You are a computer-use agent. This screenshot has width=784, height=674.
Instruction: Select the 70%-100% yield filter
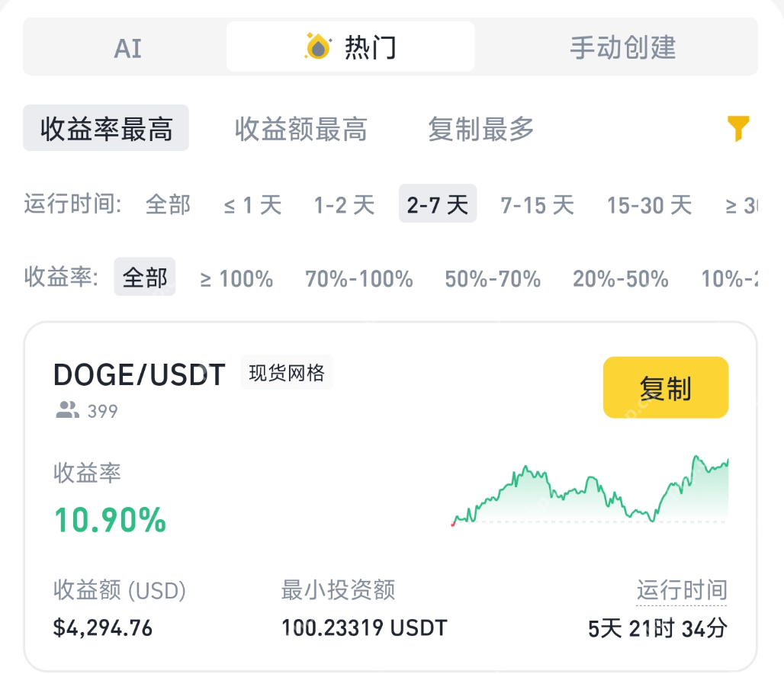pyautogui.click(x=358, y=278)
